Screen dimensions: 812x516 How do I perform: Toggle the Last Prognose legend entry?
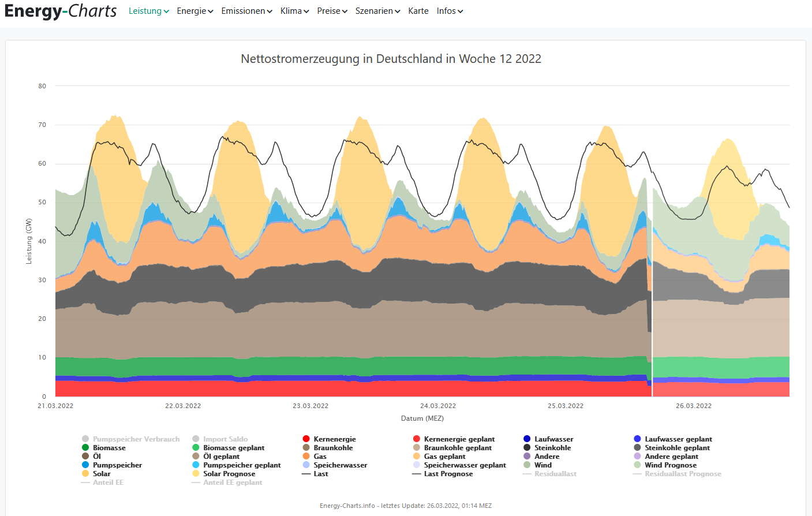443,474
